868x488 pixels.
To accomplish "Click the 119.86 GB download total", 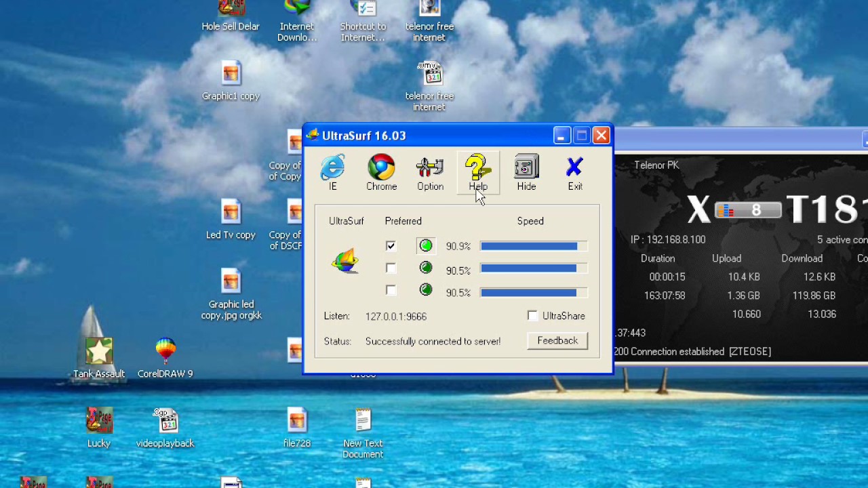I will click(814, 296).
